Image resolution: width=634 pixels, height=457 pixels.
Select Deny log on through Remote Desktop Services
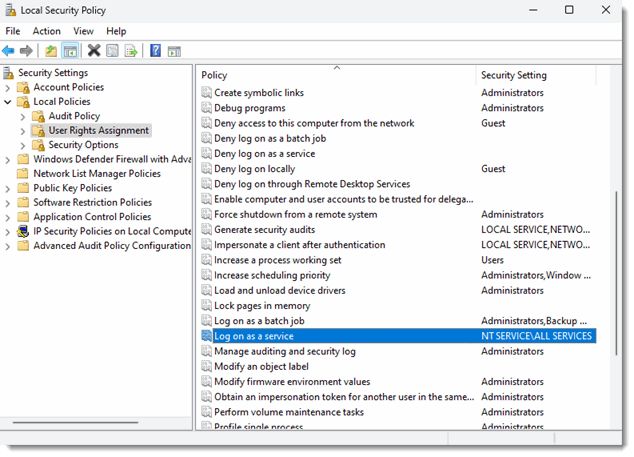pos(312,184)
